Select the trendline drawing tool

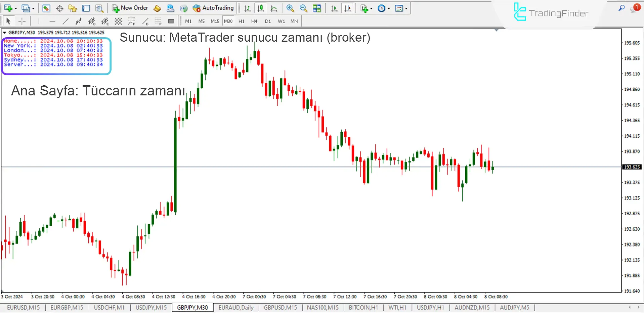point(66,21)
